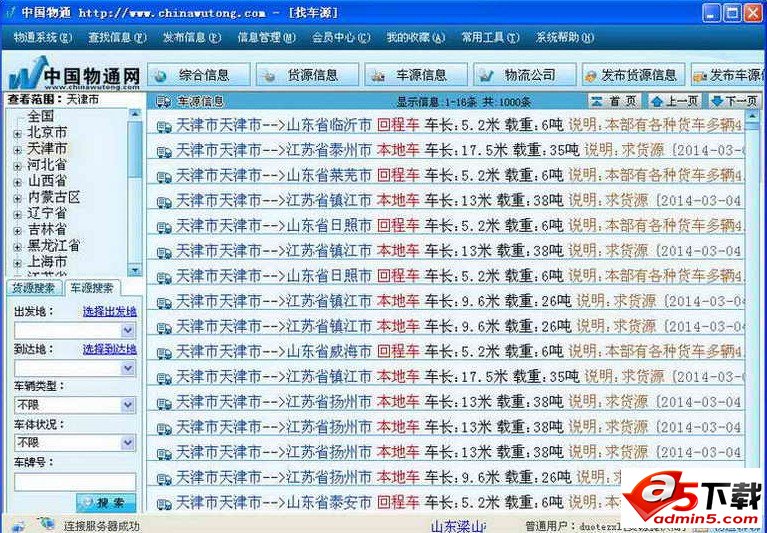
Task: Click the 山东梁山 status bar text
Action: click(458, 526)
